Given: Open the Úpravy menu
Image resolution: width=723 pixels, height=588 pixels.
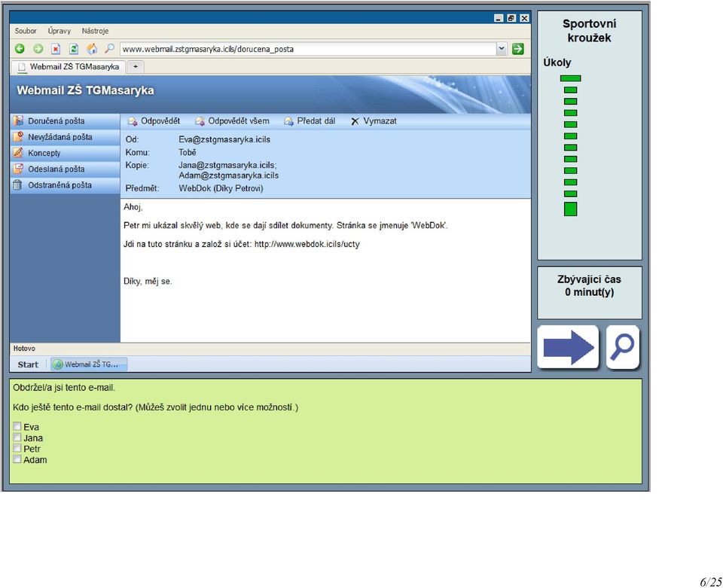Looking at the screenshot, I should 59,31.
